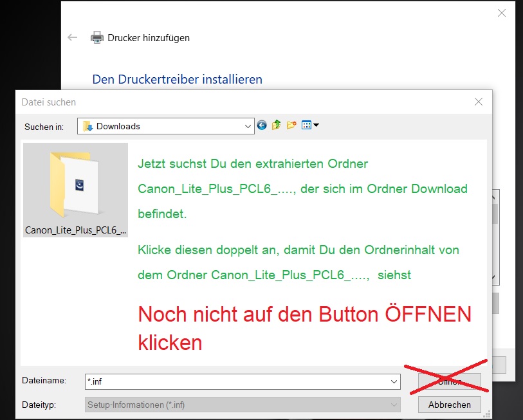Click the Dateityp: label
The width and height of the screenshot is (523, 420).
(39, 405)
